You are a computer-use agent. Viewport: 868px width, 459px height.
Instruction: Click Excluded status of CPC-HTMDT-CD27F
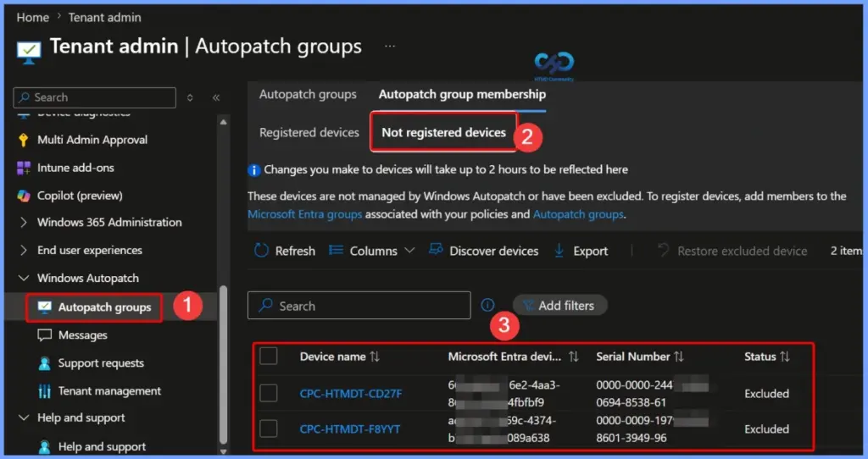pos(766,394)
